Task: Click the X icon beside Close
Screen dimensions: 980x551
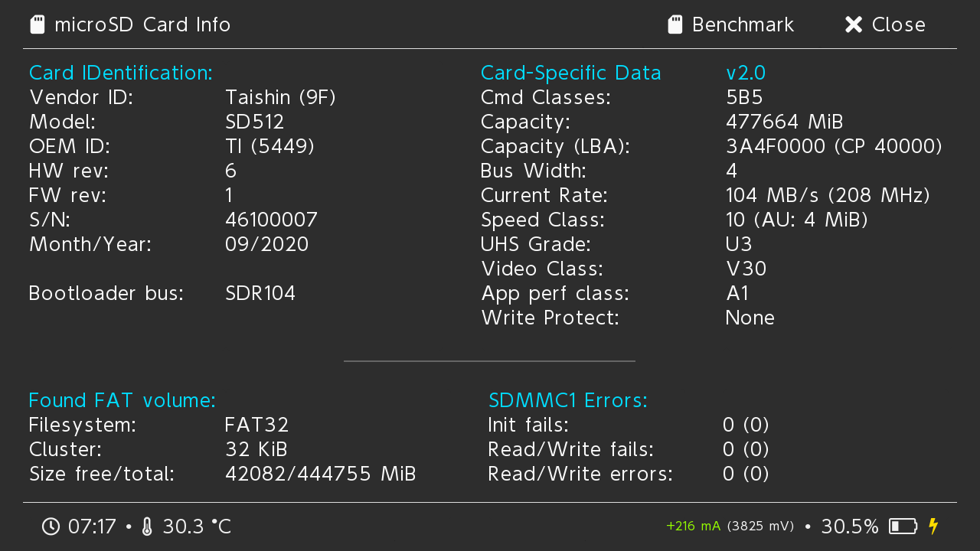Action: pyautogui.click(x=853, y=24)
